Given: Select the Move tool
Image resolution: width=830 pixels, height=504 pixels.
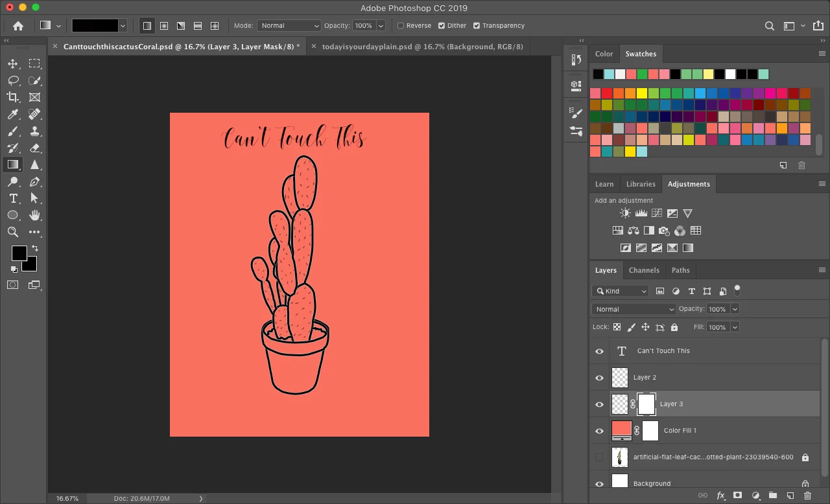Looking at the screenshot, I should tap(13, 63).
